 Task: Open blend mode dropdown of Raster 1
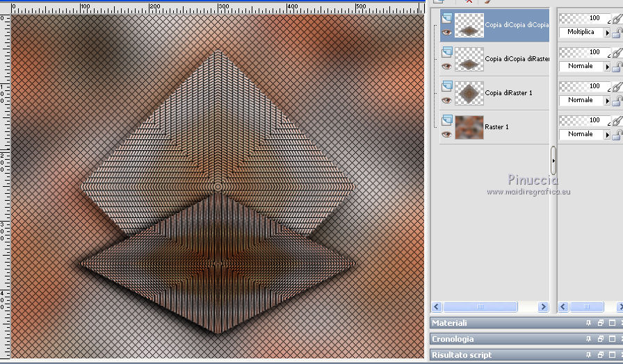(x=607, y=135)
